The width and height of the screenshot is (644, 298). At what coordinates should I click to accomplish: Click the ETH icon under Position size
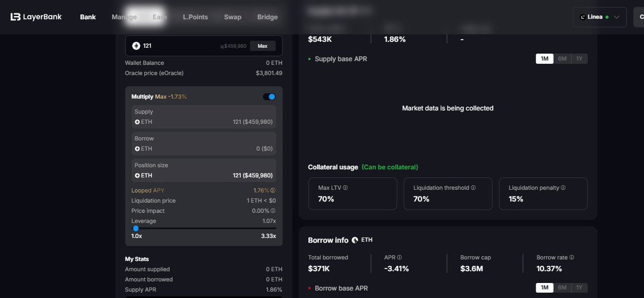137,176
